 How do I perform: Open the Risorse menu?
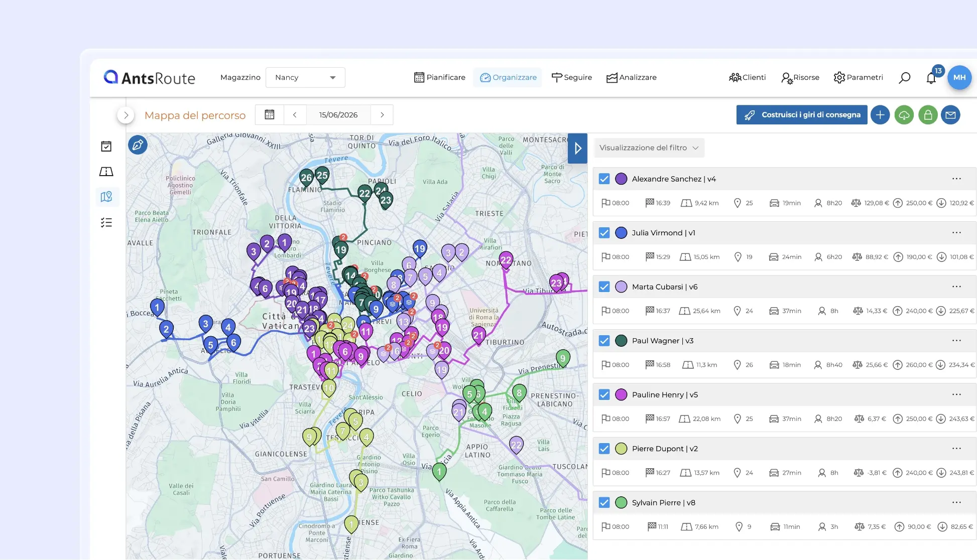[x=800, y=78]
